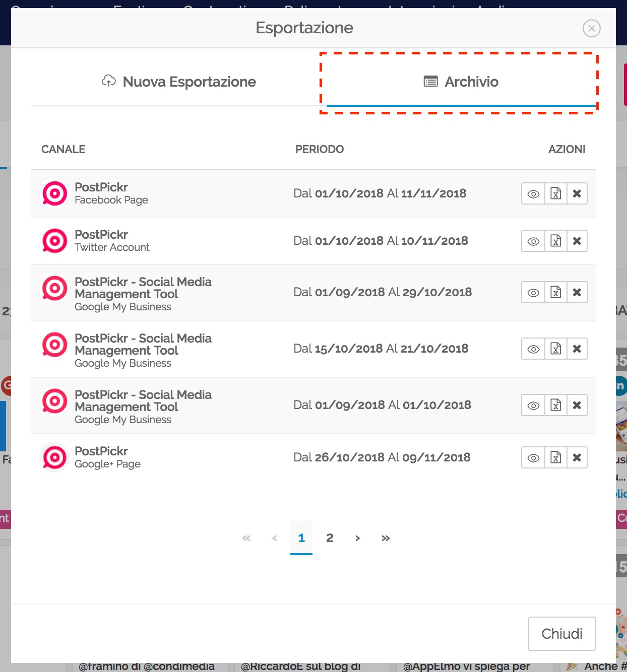The width and height of the screenshot is (627, 672).
Task: Go to the next archive page
Action: point(357,538)
